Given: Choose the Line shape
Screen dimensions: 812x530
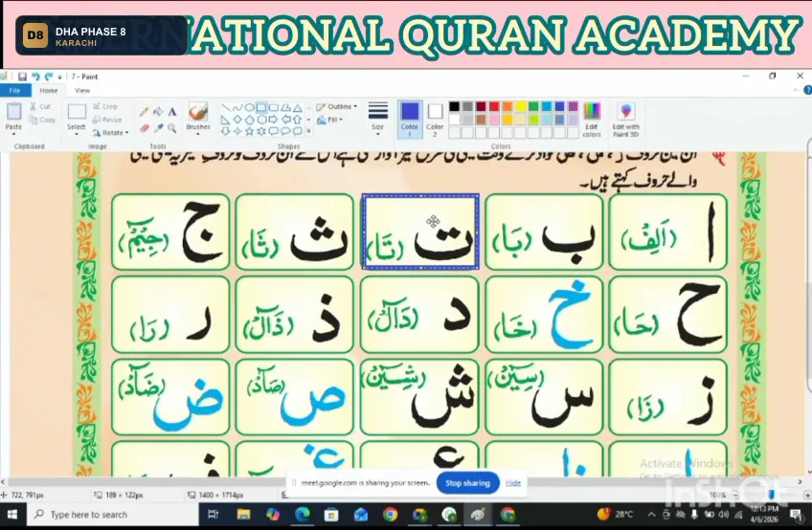Looking at the screenshot, I should tap(225, 108).
